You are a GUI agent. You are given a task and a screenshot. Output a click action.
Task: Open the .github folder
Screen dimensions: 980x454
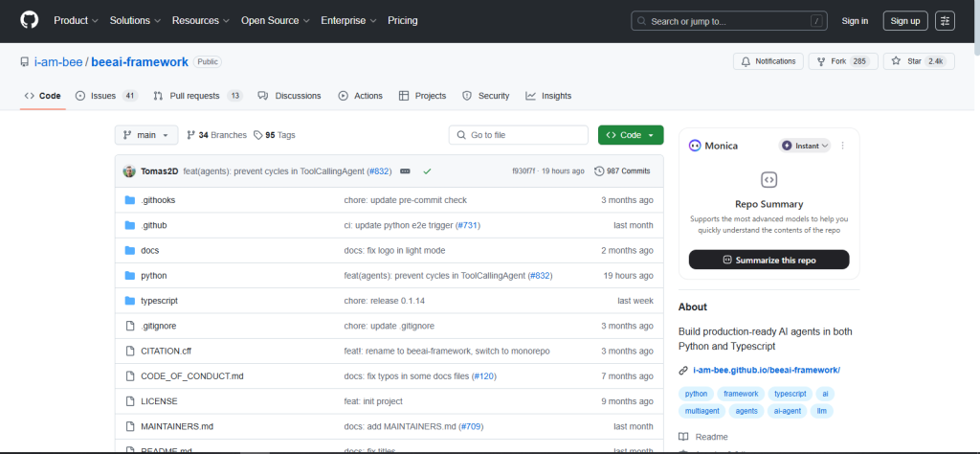[154, 225]
